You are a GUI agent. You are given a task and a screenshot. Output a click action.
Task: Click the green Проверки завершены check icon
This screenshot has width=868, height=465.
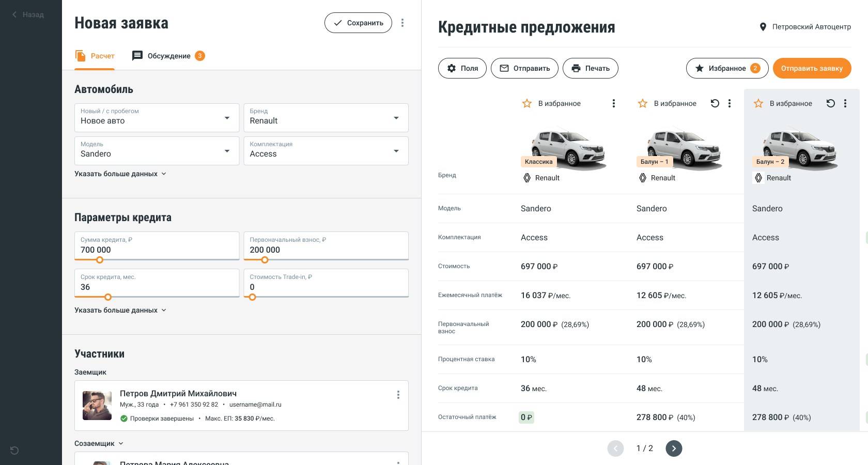click(124, 419)
